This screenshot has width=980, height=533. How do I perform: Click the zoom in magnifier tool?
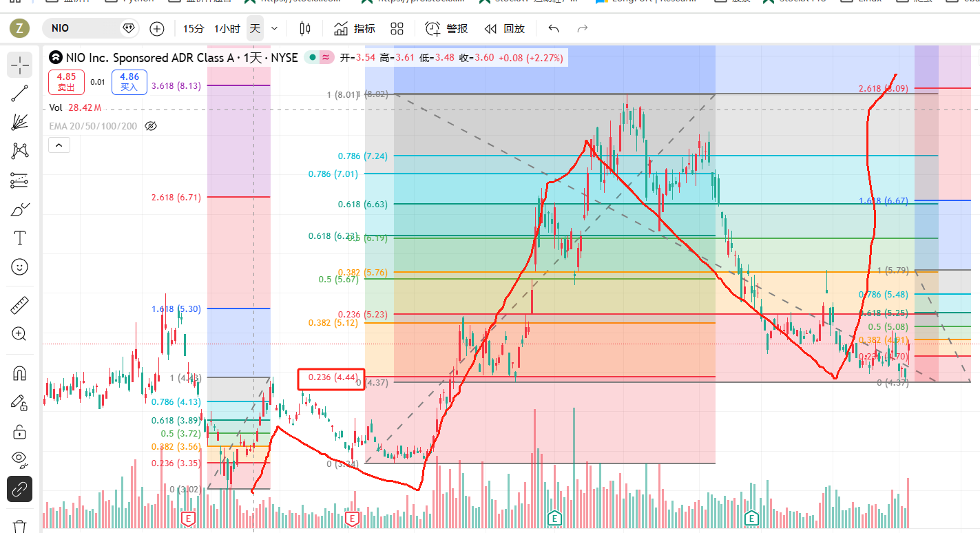click(x=20, y=334)
